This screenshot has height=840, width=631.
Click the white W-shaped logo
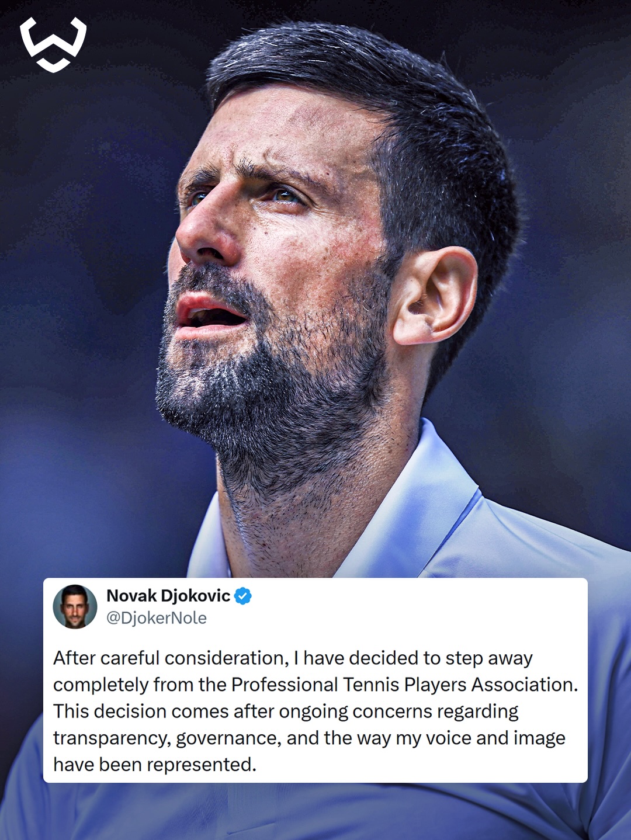[53, 44]
